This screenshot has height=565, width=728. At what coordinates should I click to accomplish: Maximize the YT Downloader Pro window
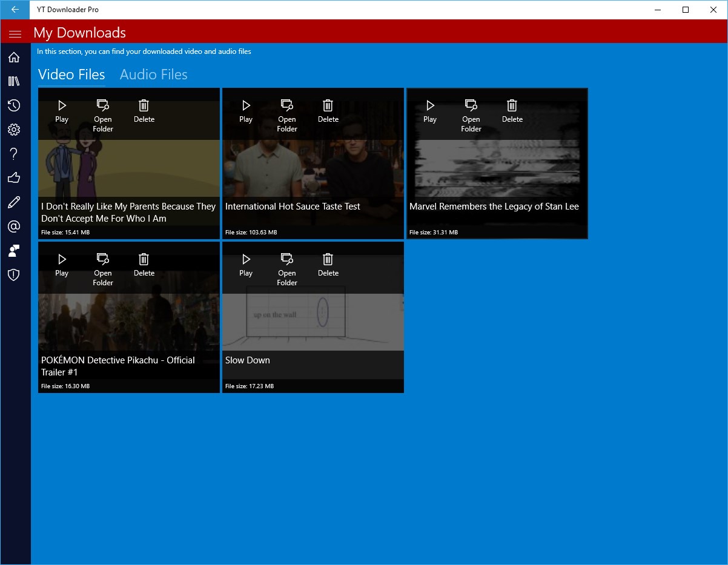click(686, 10)
